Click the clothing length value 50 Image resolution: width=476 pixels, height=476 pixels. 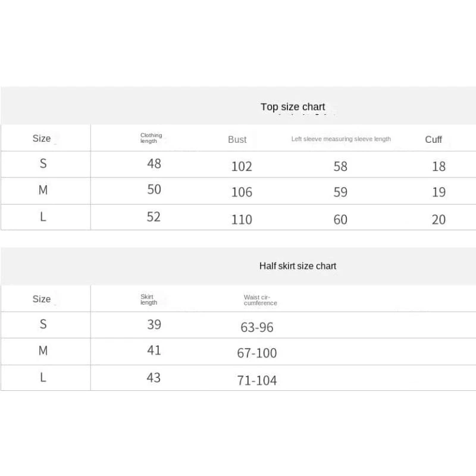[154, 189]
